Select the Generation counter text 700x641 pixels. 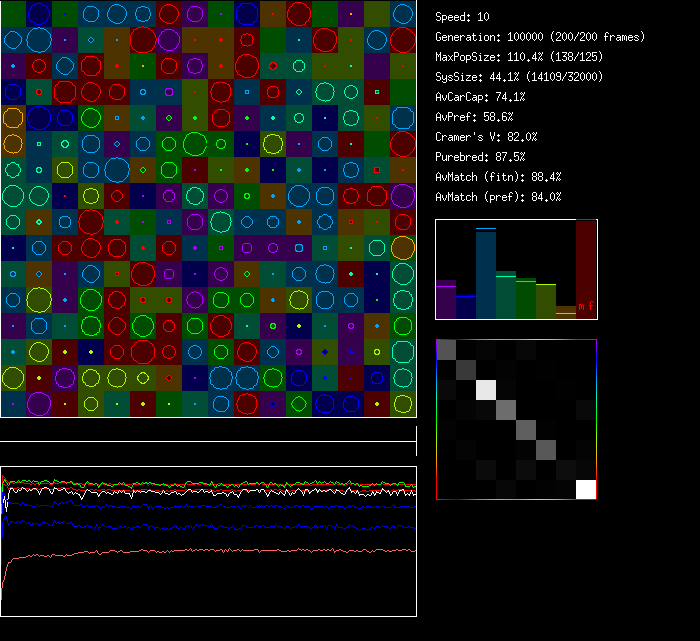(540, 37)
